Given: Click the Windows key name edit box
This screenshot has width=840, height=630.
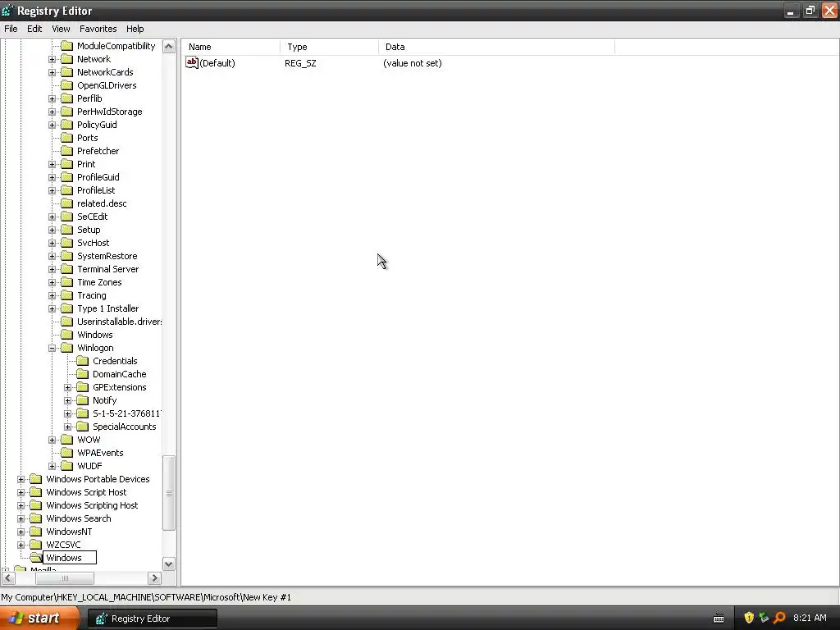Looking at the screenshot, I should point(70,558).
